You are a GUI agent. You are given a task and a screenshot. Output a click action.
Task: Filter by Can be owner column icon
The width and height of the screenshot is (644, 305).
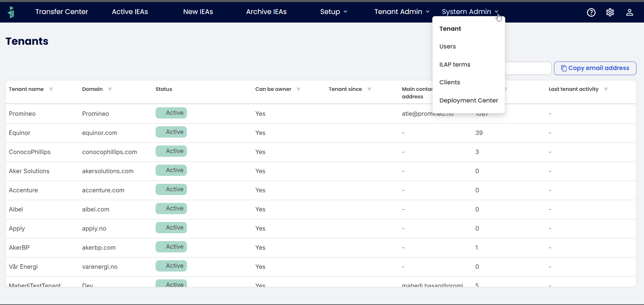tap(298, 89)
